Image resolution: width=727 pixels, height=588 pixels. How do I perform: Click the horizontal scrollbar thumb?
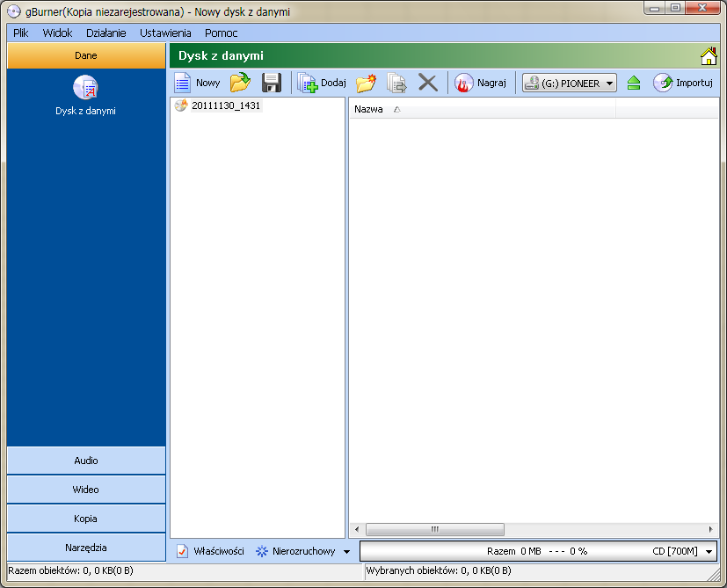coord(435,529)
